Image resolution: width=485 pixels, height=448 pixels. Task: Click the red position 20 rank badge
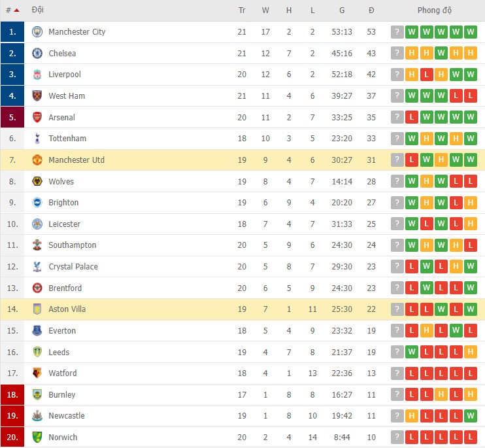[x=12, y=438]
